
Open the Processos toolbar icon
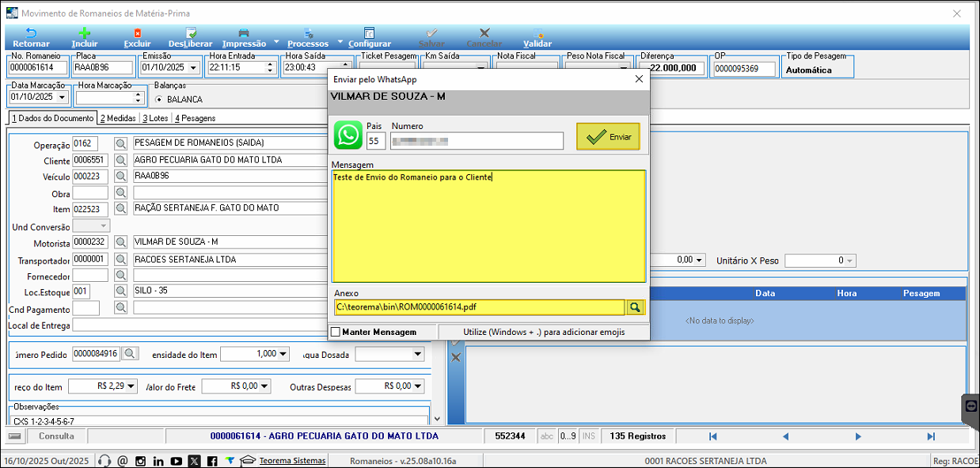pyautogui.click(x=308, y=33)
